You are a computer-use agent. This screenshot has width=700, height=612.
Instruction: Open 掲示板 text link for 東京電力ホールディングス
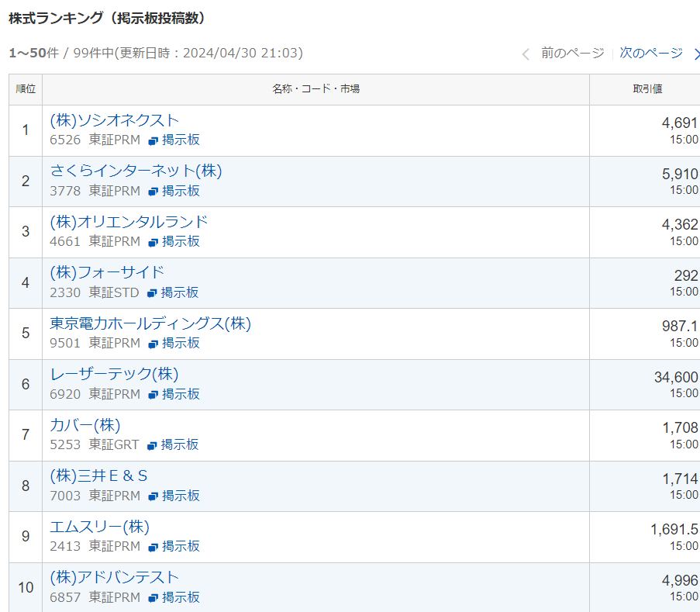pyautogui.click(x=181, y=343)
